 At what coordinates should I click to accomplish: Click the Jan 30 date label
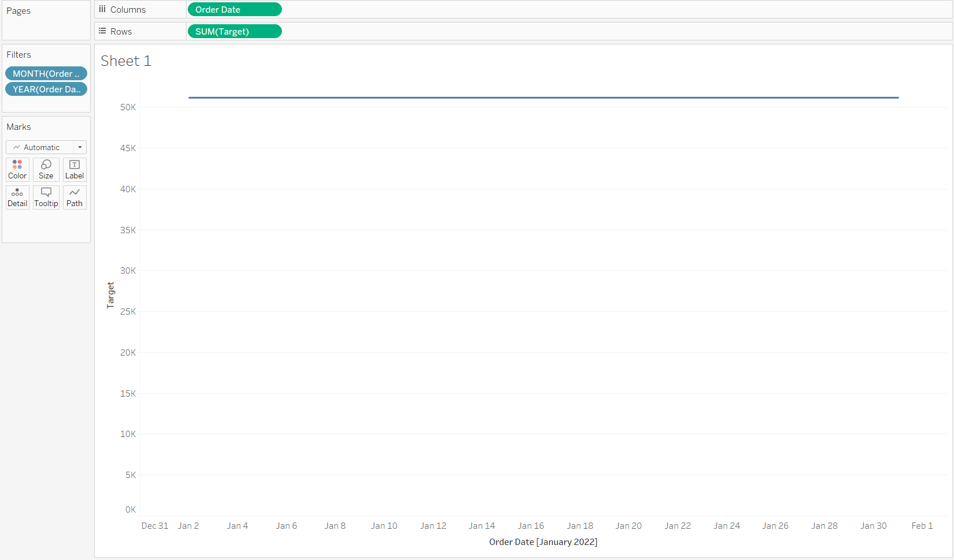[874, 525]
